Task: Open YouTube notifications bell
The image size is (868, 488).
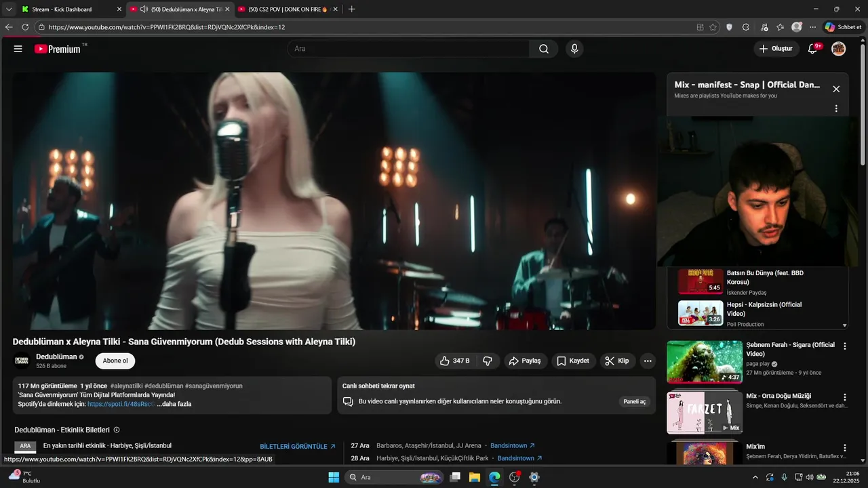Action: [813, 49]
